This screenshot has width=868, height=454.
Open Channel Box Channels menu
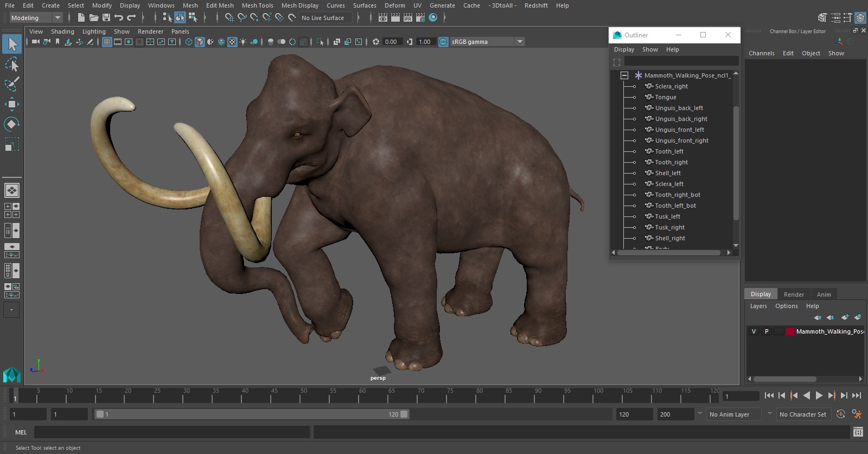click(x=761, y=53)
